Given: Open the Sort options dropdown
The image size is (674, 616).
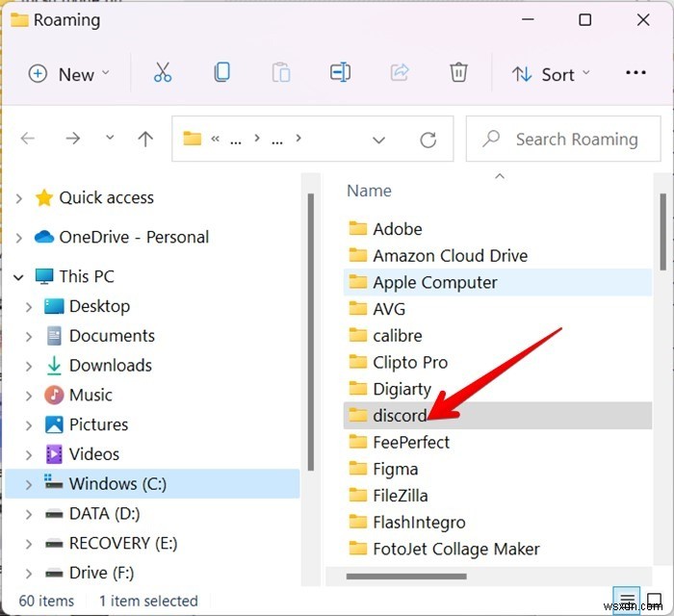Looking at the screenshot, I should click(x=551, y=75).
